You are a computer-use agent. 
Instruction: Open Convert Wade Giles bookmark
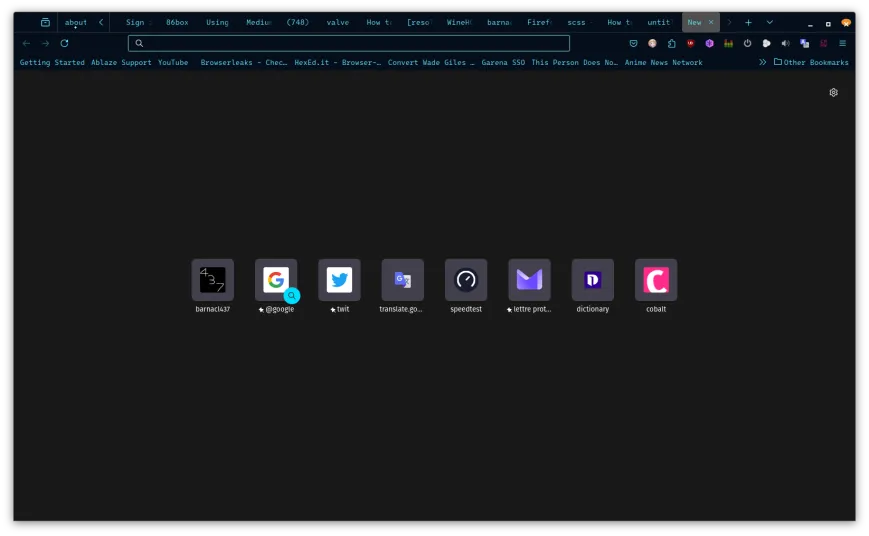tap(431, 63)
